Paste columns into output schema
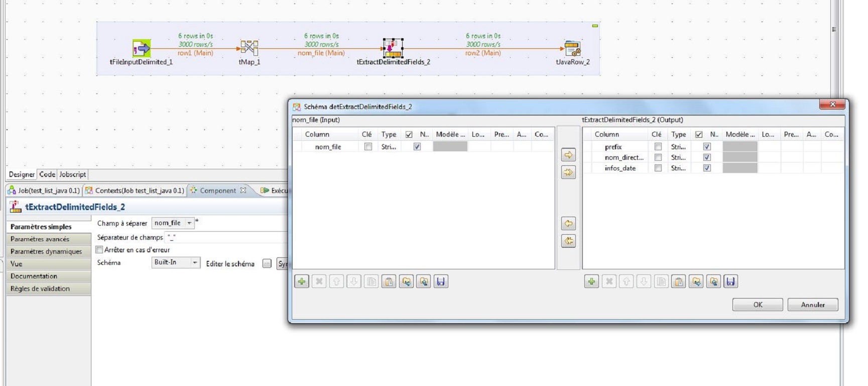The width and height of the screenshot is (868, 386). coord(679,281)
